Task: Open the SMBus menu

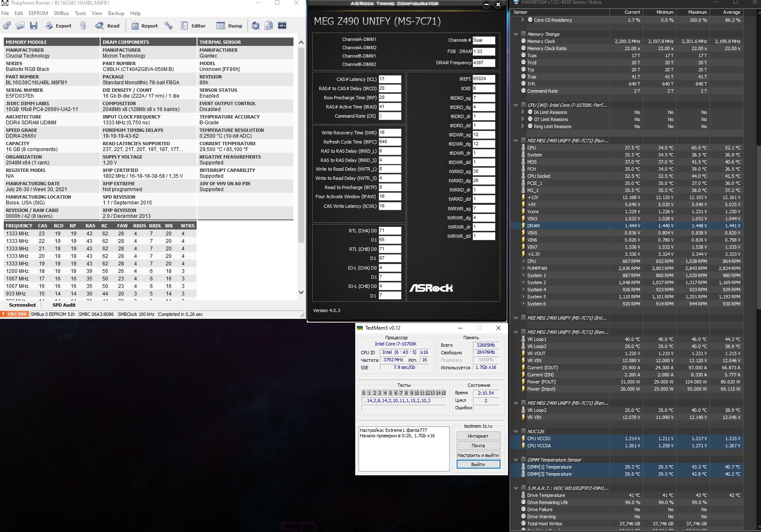Action: coord(61,13)
